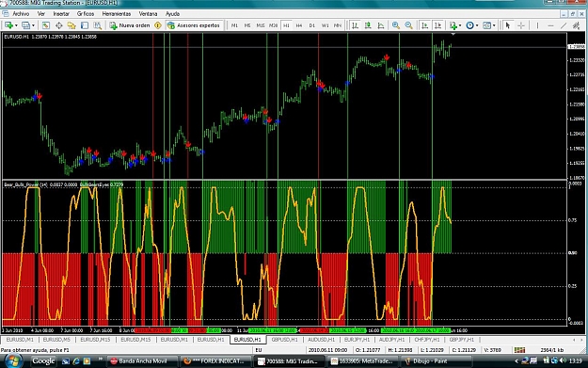Viewport: 588px width, 368px height.
Task: Open the Profiles icon
Action: pyautogui.click(x=25, y=25)
